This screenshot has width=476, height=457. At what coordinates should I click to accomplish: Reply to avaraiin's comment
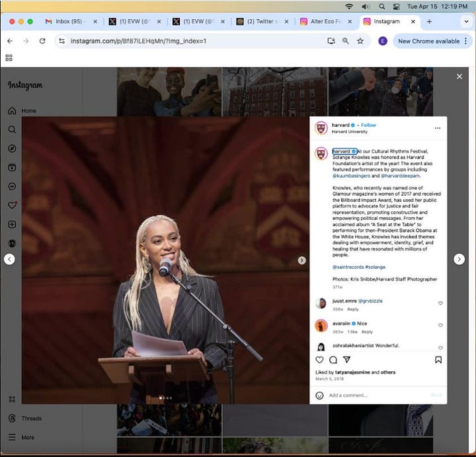(367, 332)
